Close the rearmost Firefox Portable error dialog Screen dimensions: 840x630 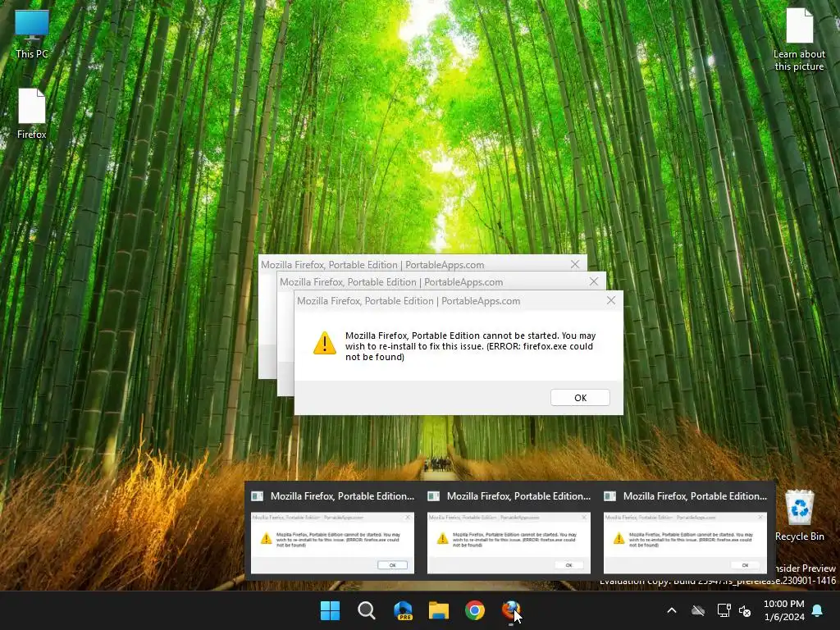pos(575,264)
